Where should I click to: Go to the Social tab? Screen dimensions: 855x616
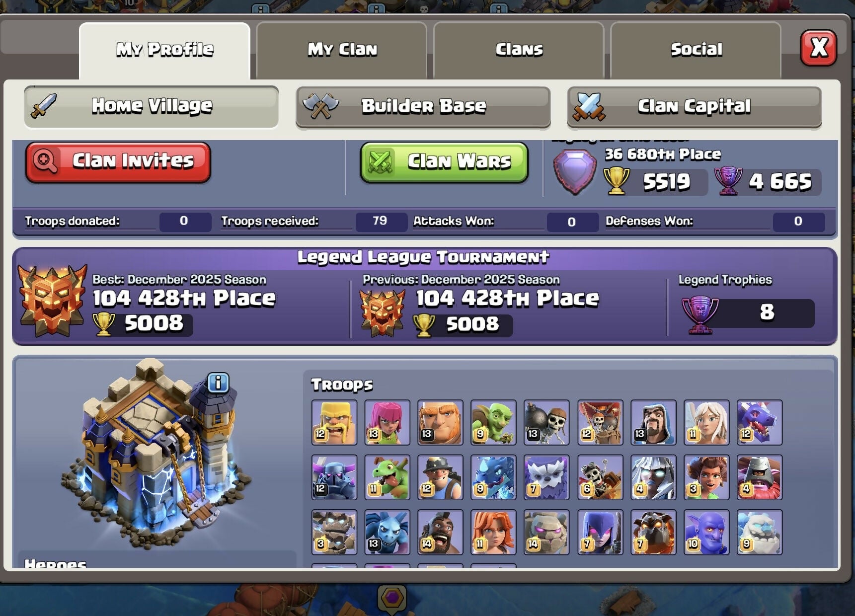[696, 50]
